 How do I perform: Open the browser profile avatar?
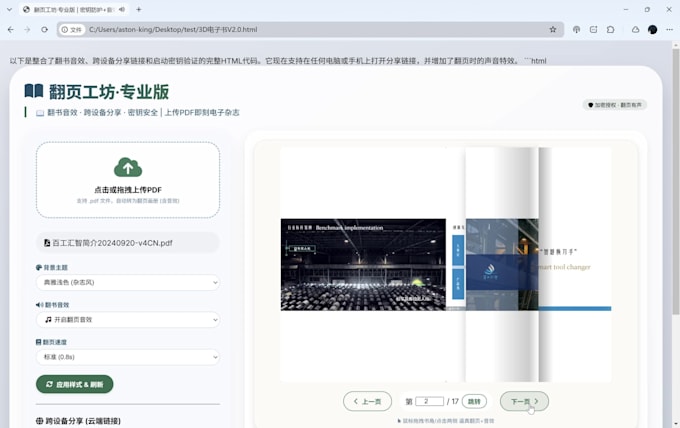pos(652,29)
